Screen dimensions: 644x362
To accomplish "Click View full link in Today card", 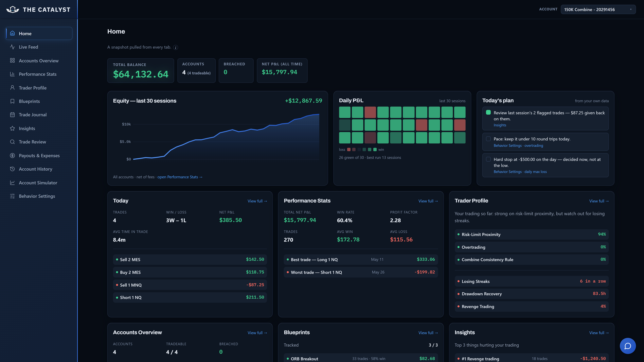I will click(x=257, y=201).
